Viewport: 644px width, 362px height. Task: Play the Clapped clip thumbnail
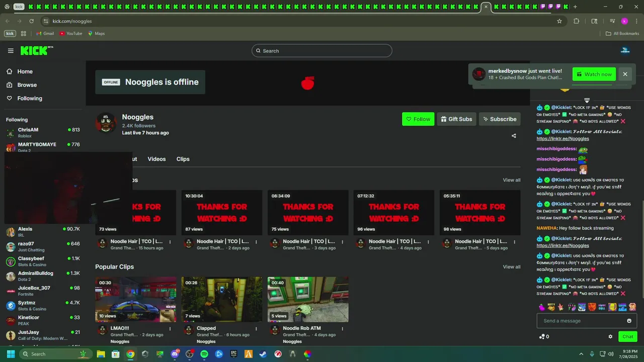[222, 300]
